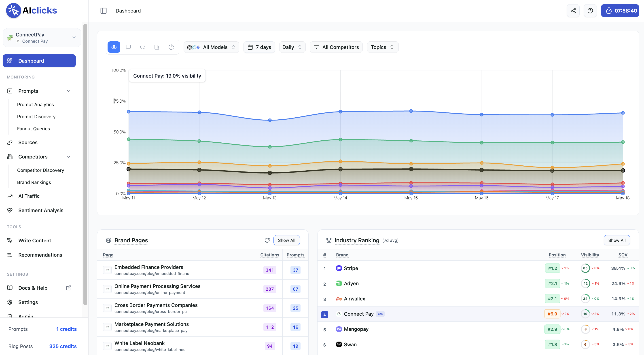Open the Embedded Finance Providers page link
This screenshot has height=355, width=644.
[x=149, y=267]
